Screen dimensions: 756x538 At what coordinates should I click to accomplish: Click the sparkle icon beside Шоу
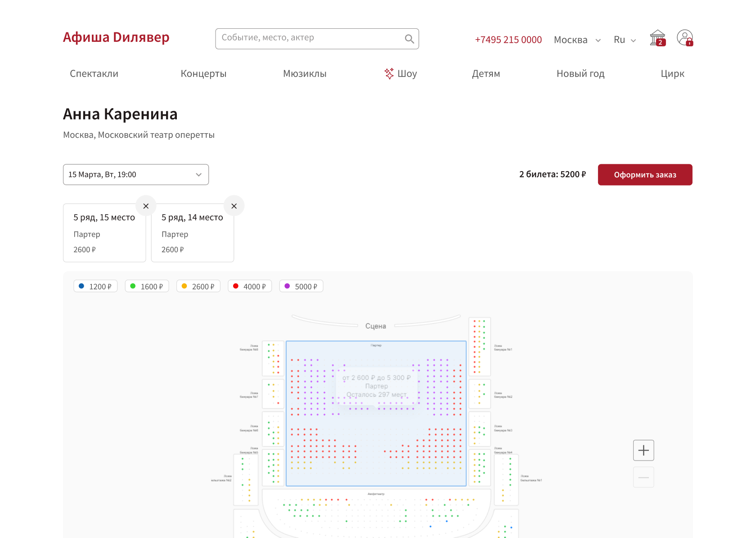pyautogui.click(x=389, y=73)
